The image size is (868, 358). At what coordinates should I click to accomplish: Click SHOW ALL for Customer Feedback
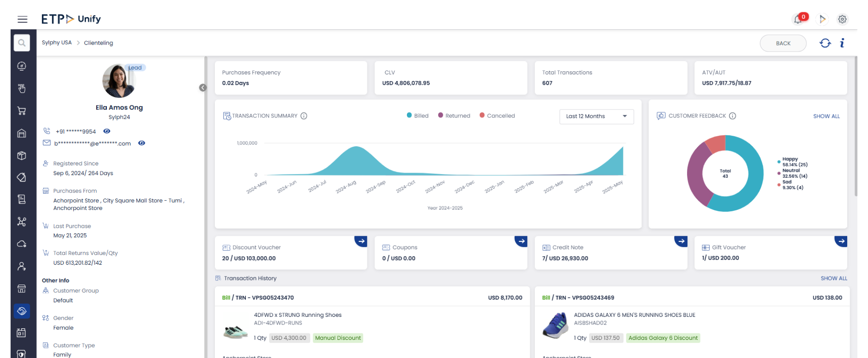click(826, 116)
